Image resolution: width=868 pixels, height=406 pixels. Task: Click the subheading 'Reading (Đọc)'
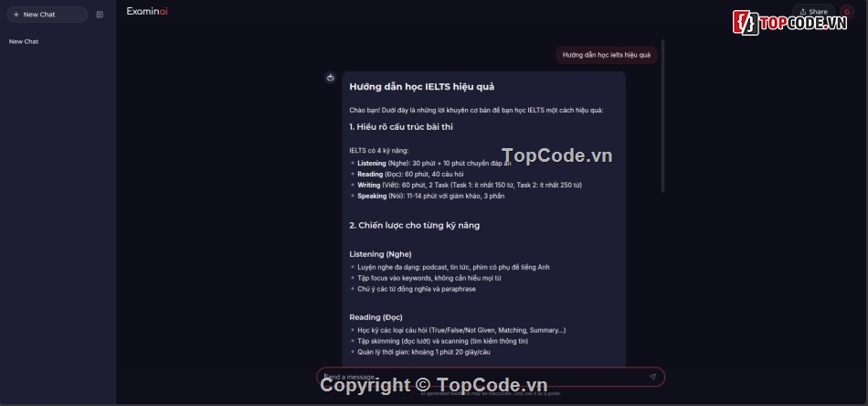coord(376,317)
